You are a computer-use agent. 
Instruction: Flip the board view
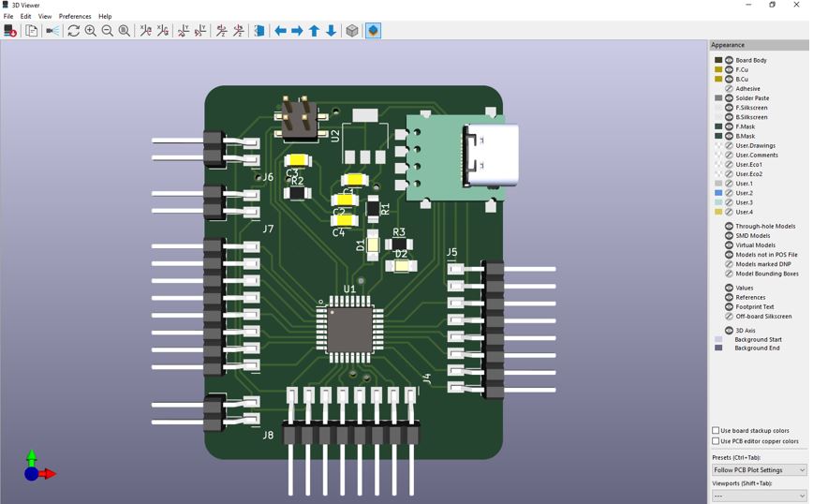[x=259, y=31]
